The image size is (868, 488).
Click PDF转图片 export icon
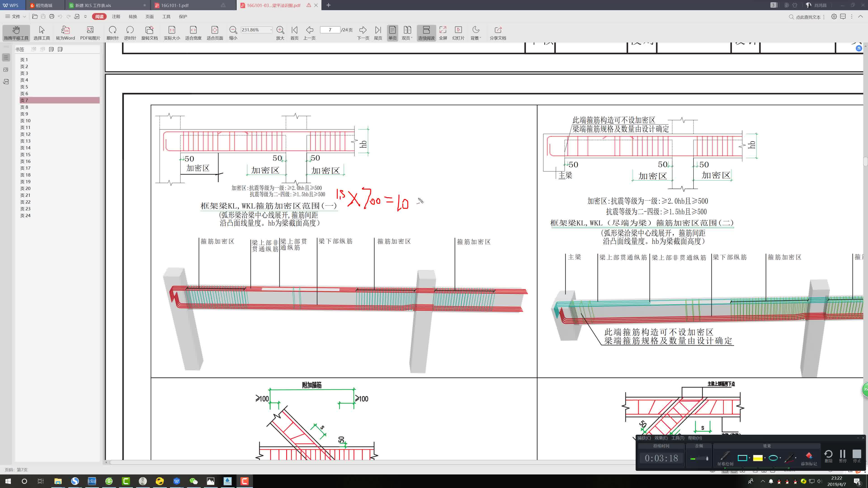(x=90, y=33)
